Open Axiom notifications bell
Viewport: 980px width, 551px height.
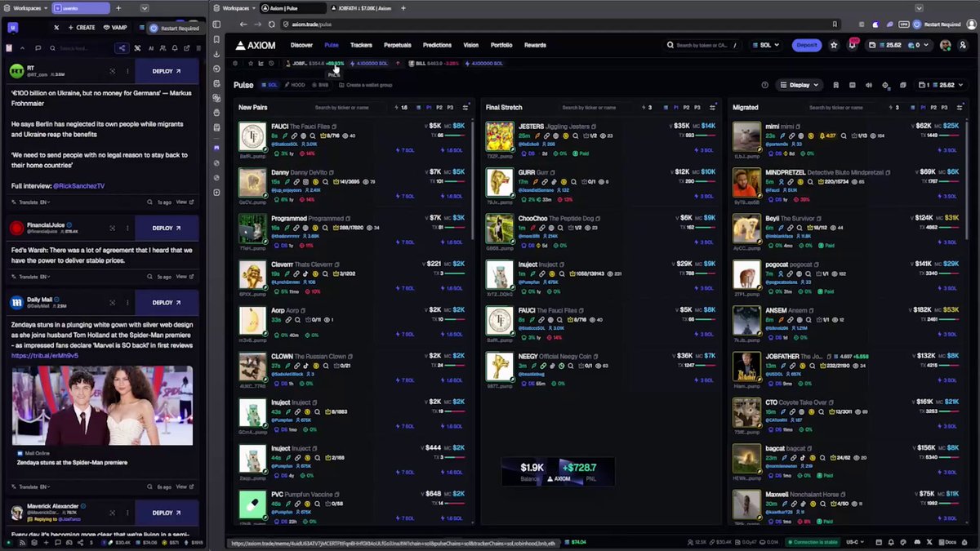click(x=851, y=45)
